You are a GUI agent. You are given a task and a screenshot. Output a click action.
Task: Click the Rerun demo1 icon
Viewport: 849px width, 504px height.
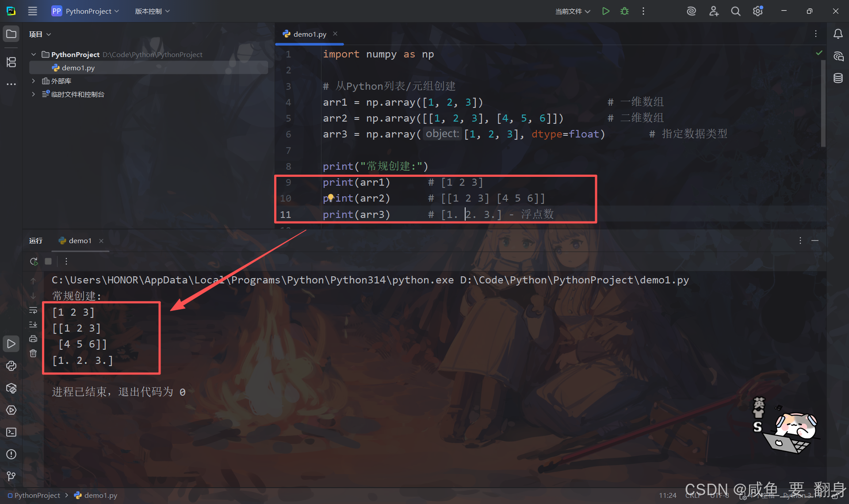click(34, 261)
